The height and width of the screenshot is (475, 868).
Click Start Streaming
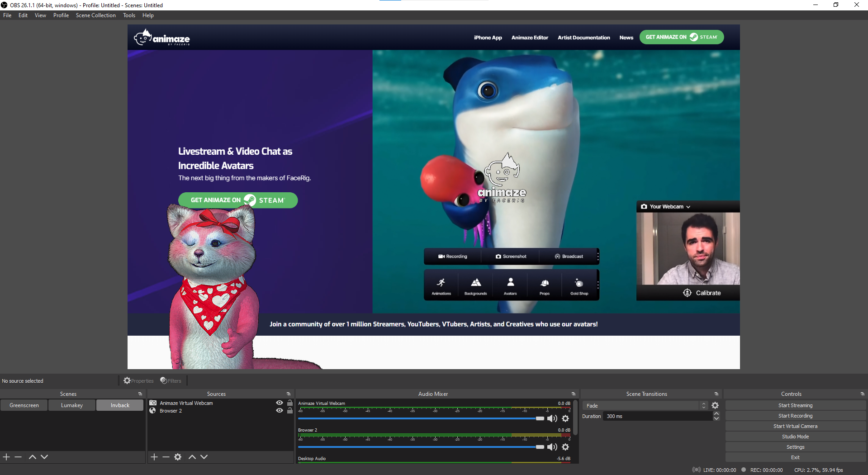(x=795, y=405)
